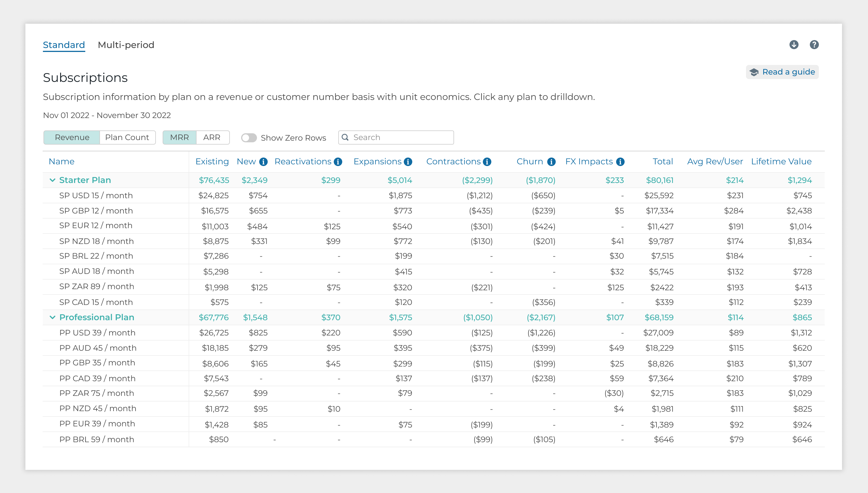Click the PP NZD 45 / month row
This screenshot has height=493, width=868.
tap(433, 409)
